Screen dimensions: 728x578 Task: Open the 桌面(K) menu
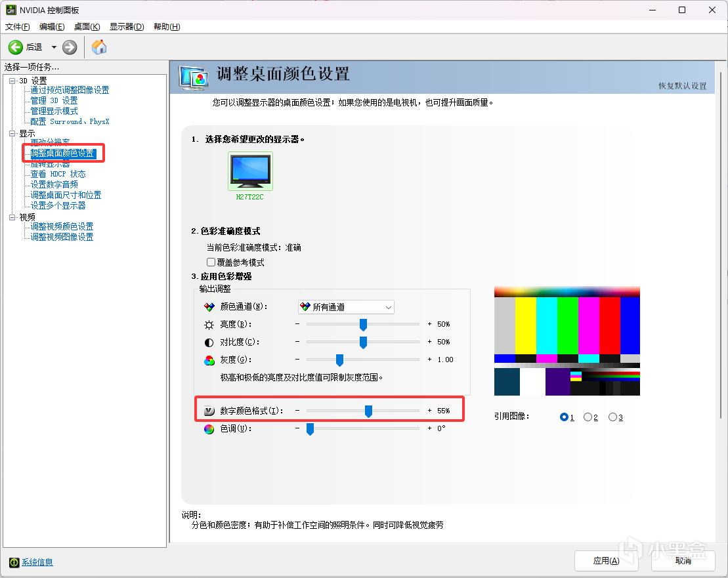pyautogui.click(x=87, y=27)
